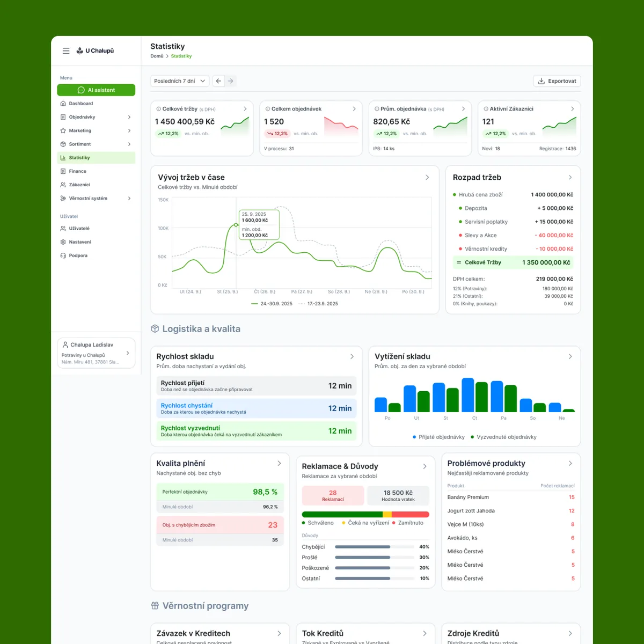Click the Věrnostní programy gift icon
644x644 pixels.
(x=155, y=605)
